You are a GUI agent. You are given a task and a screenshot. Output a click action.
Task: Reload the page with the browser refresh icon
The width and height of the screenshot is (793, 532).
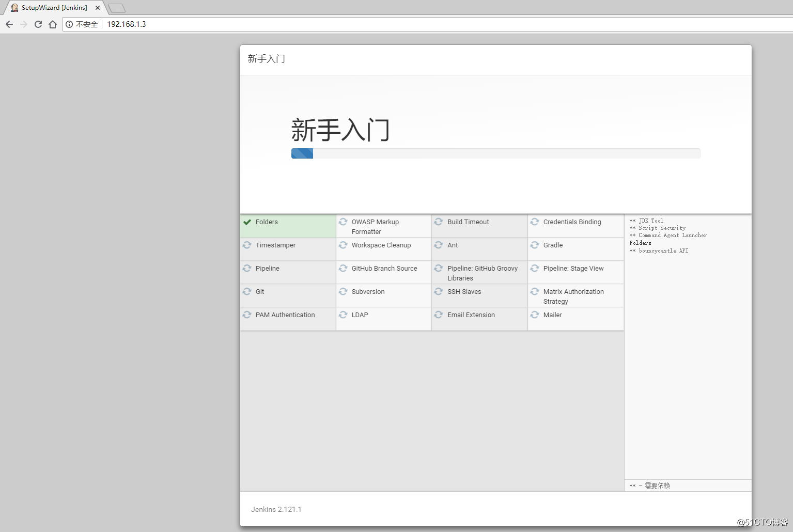[x=38, y=24]
